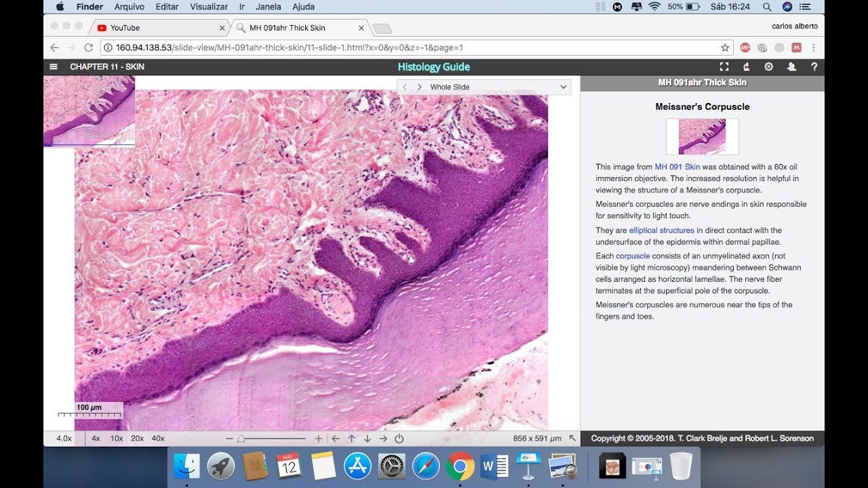The width and height of the screenshot is (868, 488).
Task: Bookmark this page with star icon
Action: pyautogui.click(x=725, y=47)
